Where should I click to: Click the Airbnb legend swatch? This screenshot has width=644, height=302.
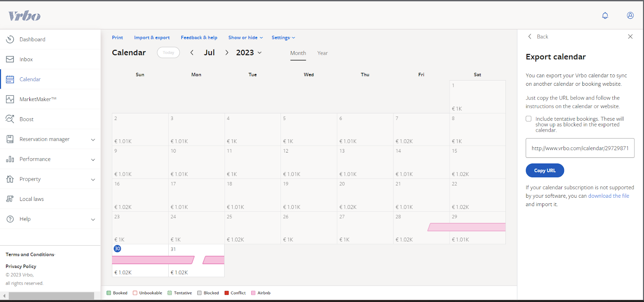click(x=253, y=293)
